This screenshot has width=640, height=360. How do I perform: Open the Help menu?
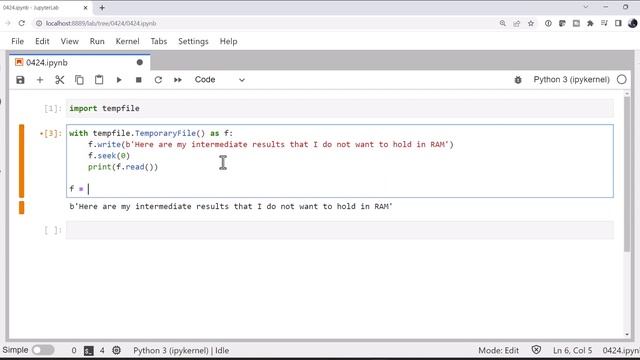[x=229, y=41]
